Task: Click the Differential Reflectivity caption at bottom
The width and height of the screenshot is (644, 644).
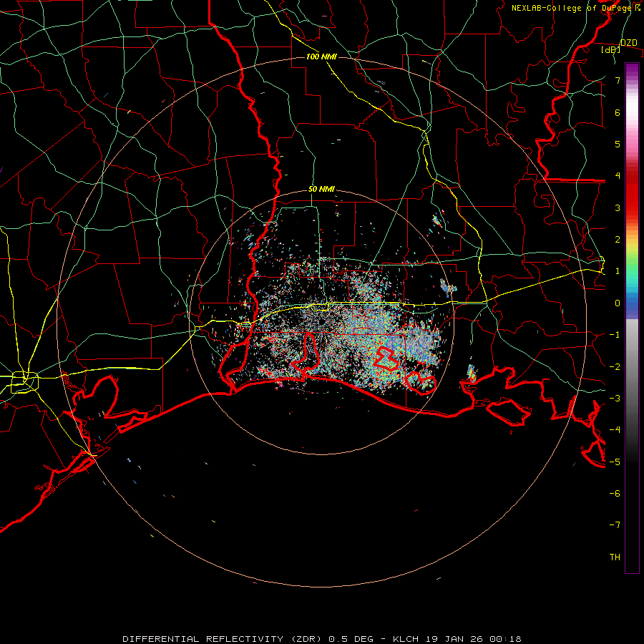Action: [321, 639]
